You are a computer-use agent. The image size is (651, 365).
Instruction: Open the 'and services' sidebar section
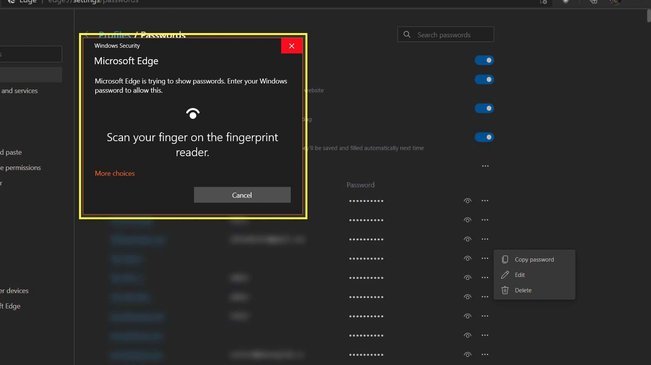19,91
